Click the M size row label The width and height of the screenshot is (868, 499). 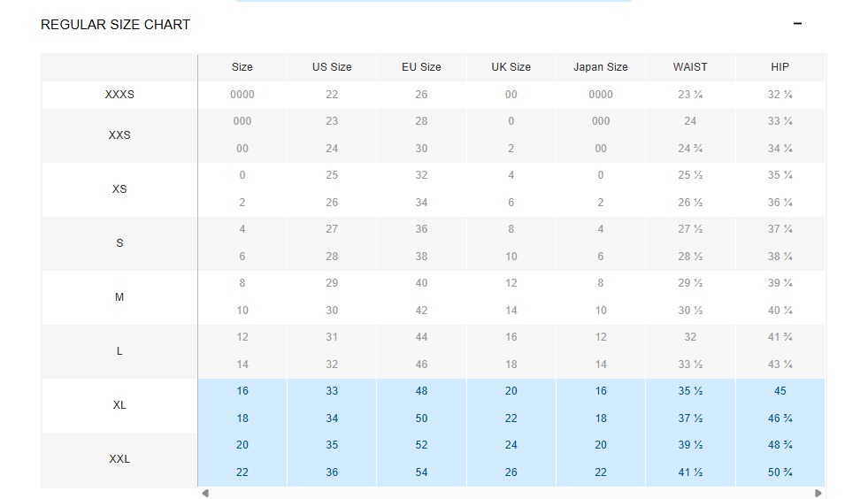[x=119, y=297]
